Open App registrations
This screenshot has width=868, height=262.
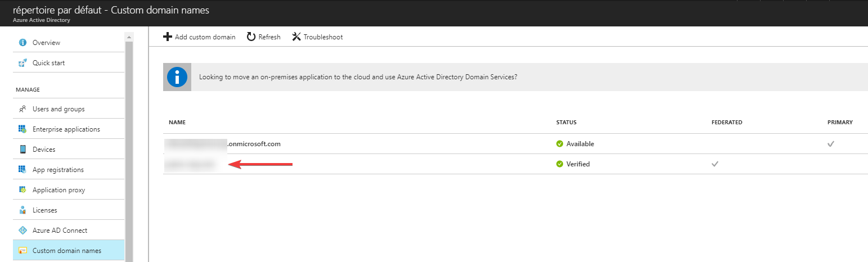pos(68,170)
